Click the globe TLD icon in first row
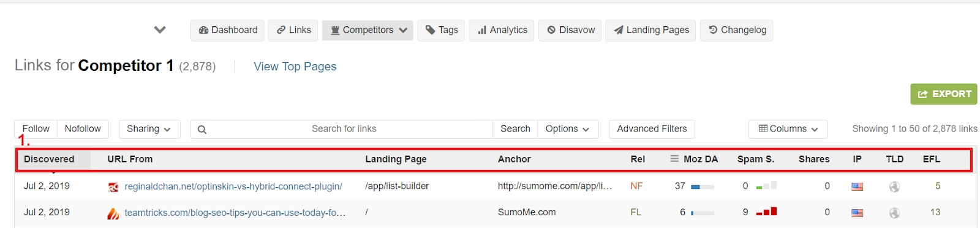 [895, 186]
